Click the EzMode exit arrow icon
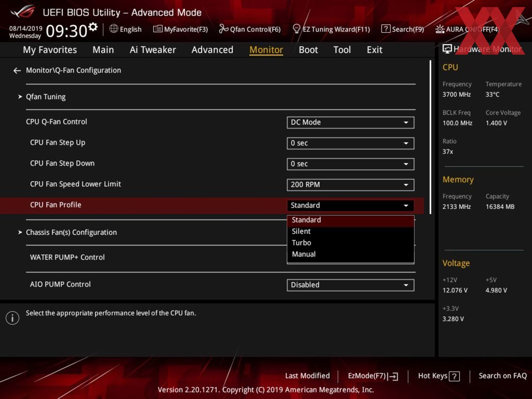The width and height of the screenshot is (532, 399). point(393,376)
